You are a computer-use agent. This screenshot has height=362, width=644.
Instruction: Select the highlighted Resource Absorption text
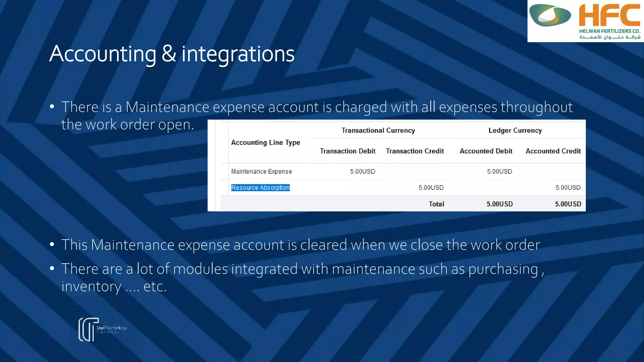pos(260,188)
